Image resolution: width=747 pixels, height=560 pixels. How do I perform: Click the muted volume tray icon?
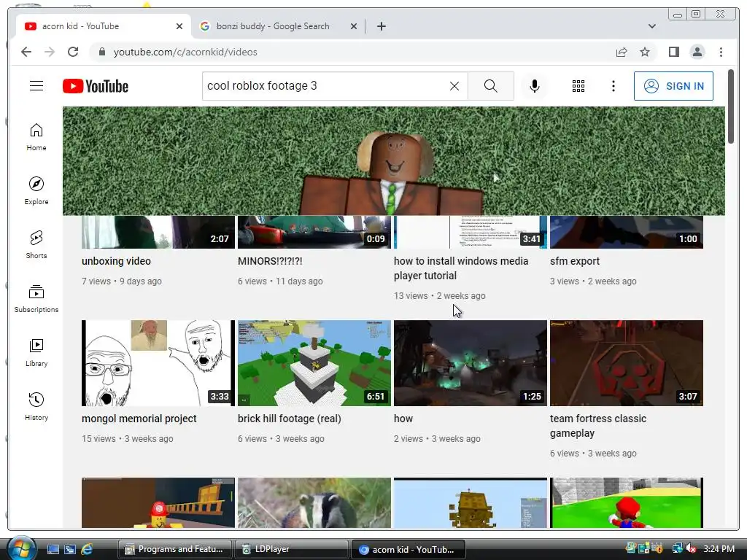[x=692, y=548]
